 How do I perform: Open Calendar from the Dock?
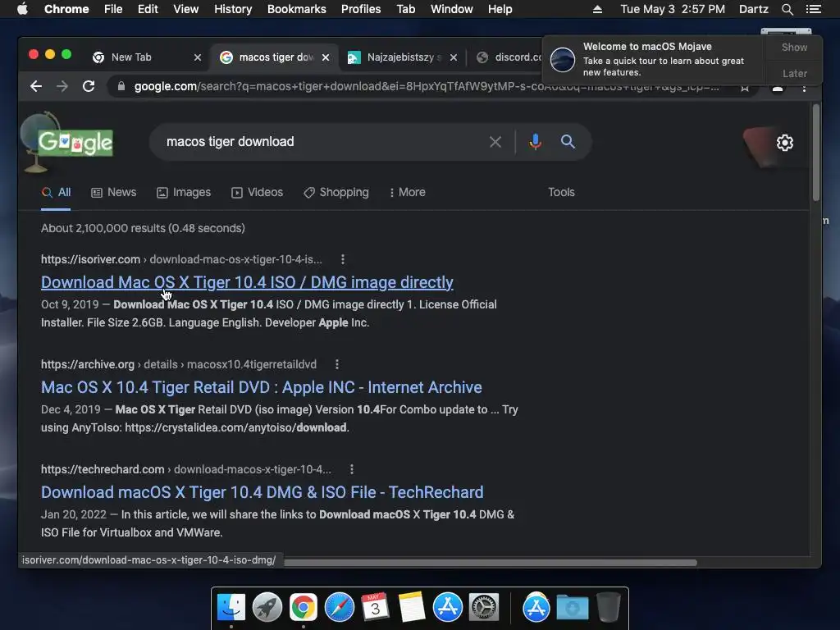[375, 608]
